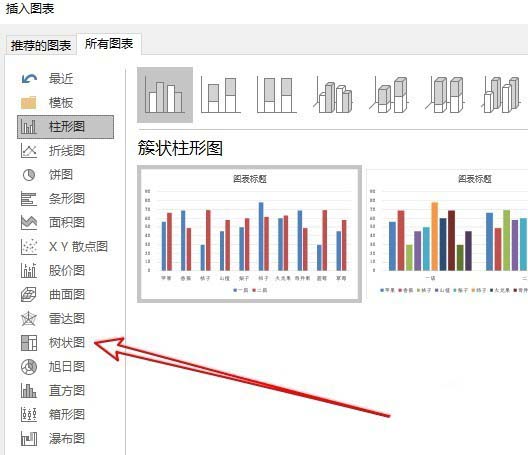Screen dimensions: 528x455
Task: Pick the second multicolor column preview thumbnail
Action: click(447, 234)
